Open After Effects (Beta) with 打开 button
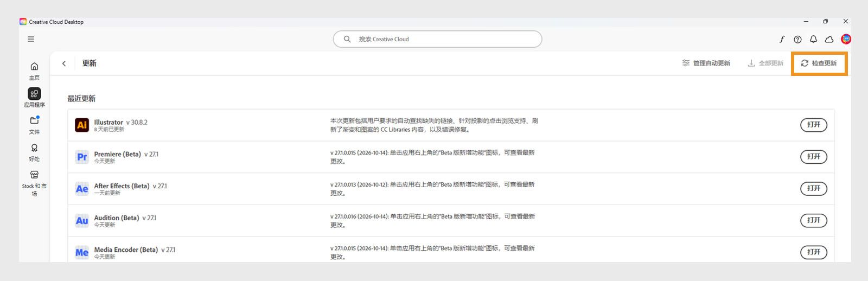Image resolution: width=868 pixels, height=281 pixels. tap(814, 188)
